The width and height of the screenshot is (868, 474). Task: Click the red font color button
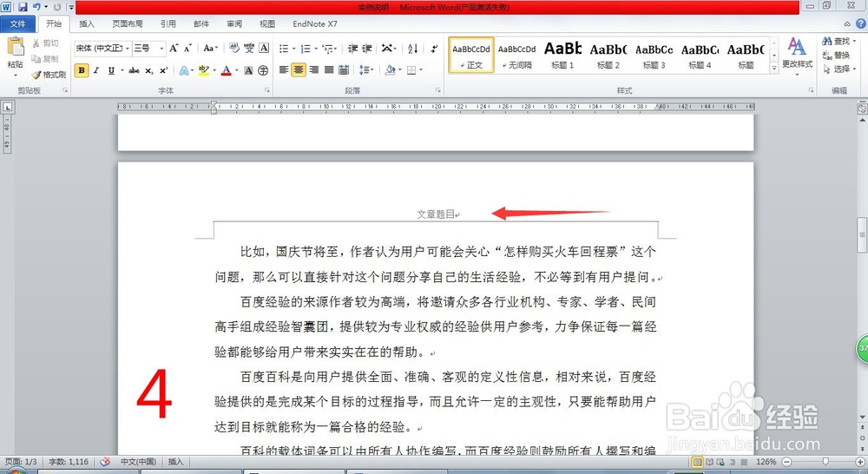(226, 70)
